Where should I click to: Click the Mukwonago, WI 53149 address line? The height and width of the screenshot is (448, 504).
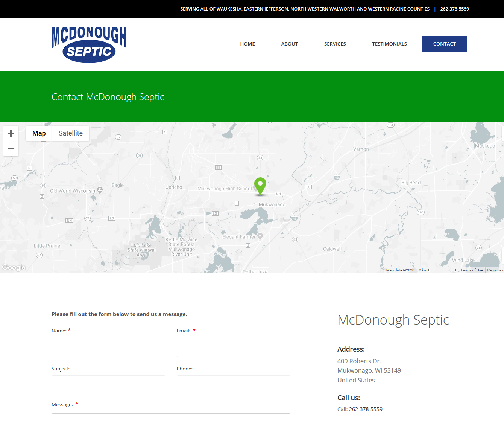pyautogui.click(x=369, y=370)
